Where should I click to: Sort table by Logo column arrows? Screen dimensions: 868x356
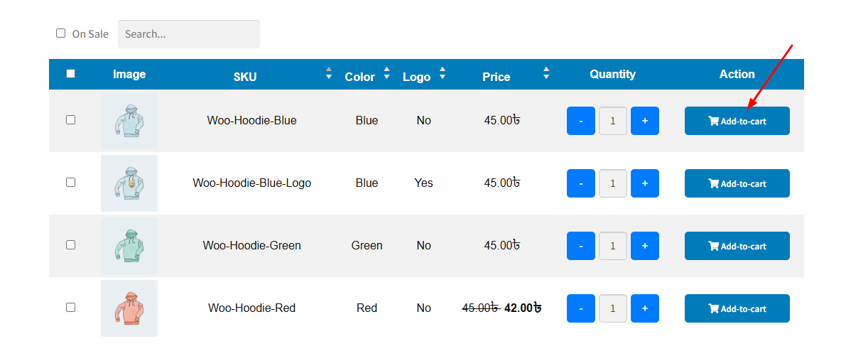(x=443, y=73)
